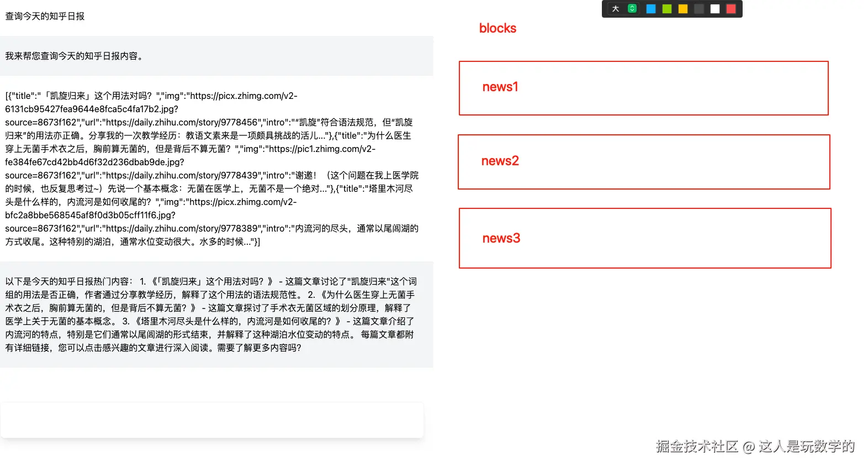
Task: Click the story/9778439 URL in JSON output
Action: coord(182,176)
